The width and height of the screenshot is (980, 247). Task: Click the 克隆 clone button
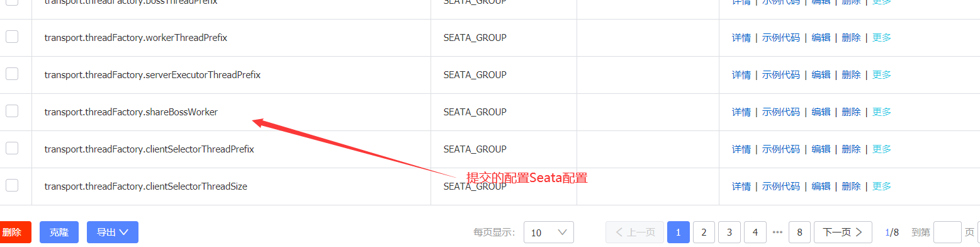(x=59, y=233)
